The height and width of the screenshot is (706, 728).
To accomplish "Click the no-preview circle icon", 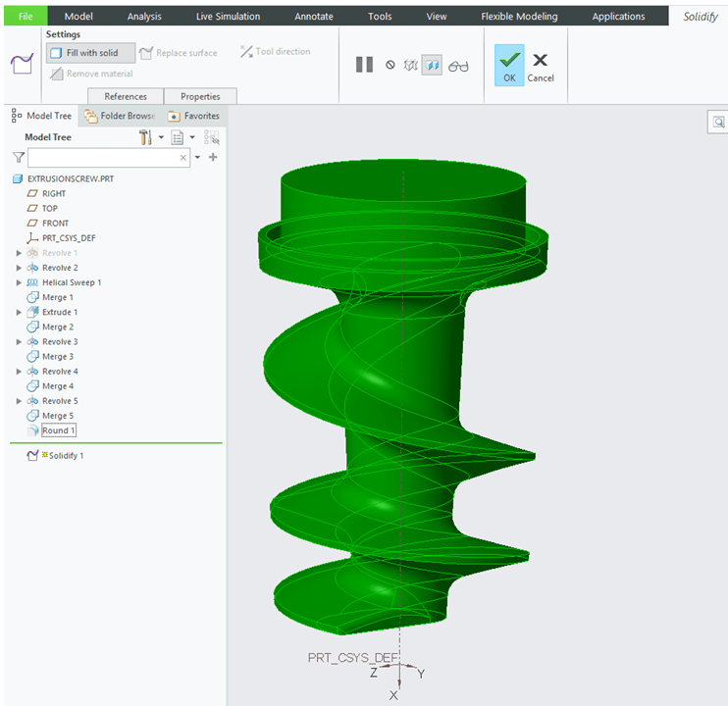I will coord(390,65).
